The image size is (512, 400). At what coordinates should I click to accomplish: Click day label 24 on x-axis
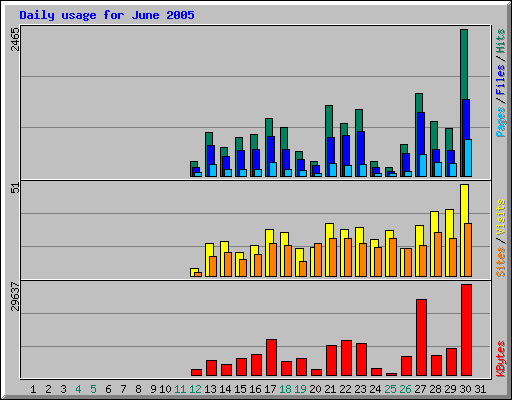(x=375, y=389)
